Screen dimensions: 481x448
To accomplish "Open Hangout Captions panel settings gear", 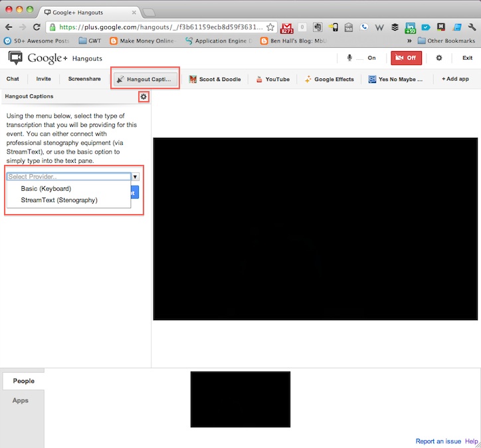I will click(144, 97).
